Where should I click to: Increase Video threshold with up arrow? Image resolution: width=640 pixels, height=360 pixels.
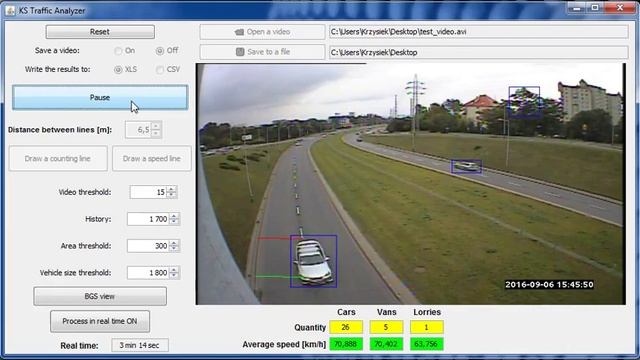point(171,189)
